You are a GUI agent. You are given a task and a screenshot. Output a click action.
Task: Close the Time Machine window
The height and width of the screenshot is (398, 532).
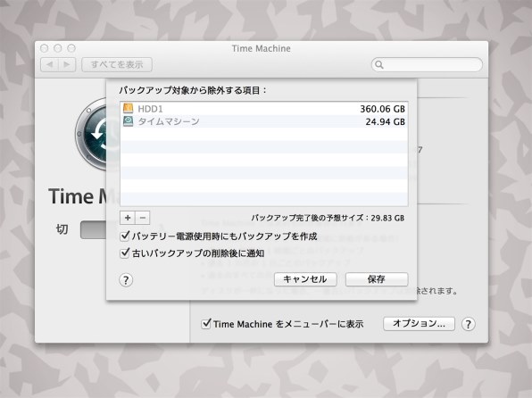44,48
